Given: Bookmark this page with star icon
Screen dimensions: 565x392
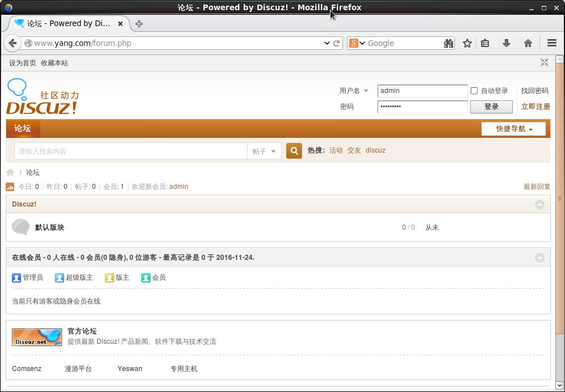Looking at the screenshot, I should tap(467, 43).
